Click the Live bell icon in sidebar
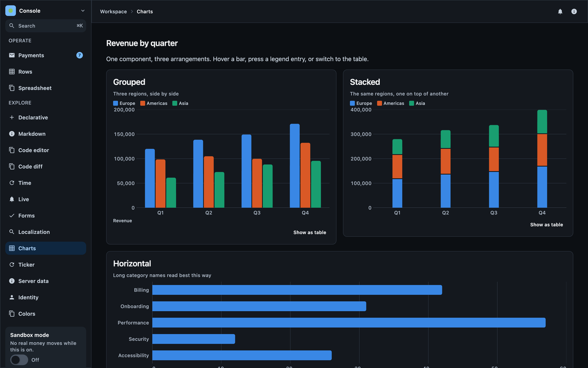 pyautogui.click(x=12, y=199)
